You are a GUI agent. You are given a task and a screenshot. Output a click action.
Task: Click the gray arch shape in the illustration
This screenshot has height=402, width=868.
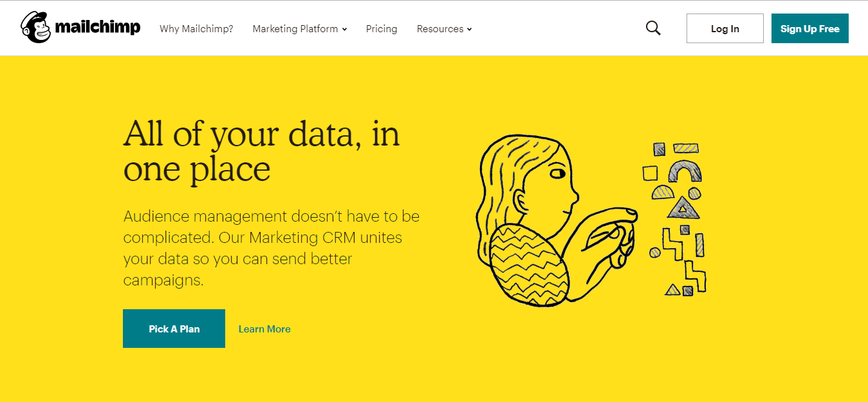coord(685,171)
